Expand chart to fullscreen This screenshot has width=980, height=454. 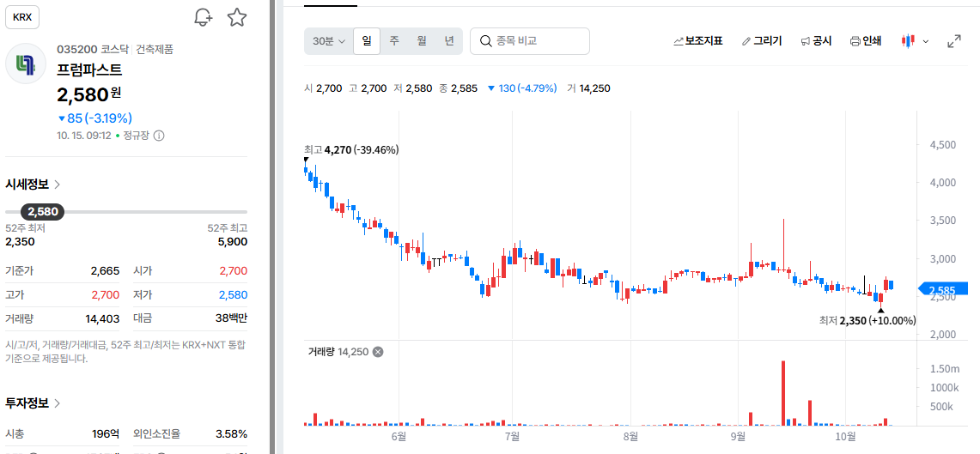[x=954, y=41]
